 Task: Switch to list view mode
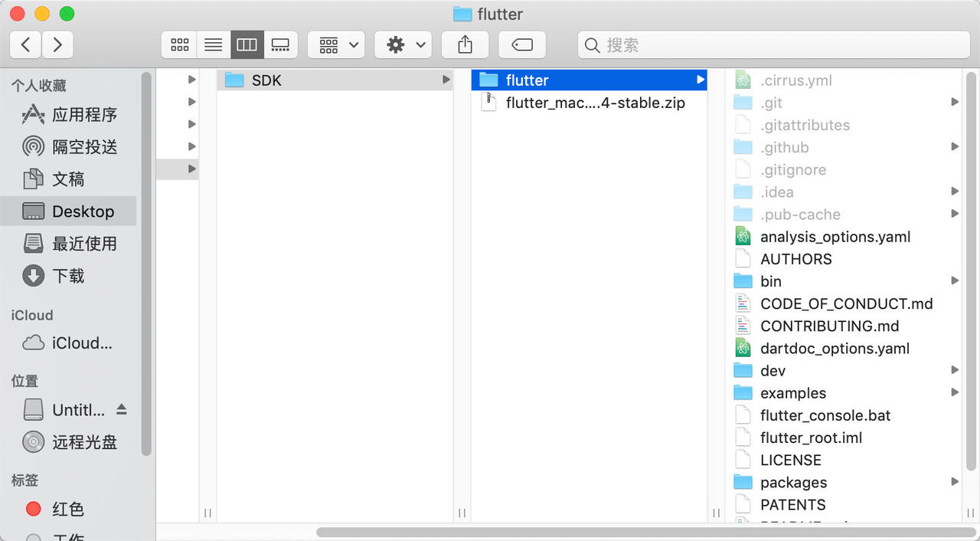point(214,45)
